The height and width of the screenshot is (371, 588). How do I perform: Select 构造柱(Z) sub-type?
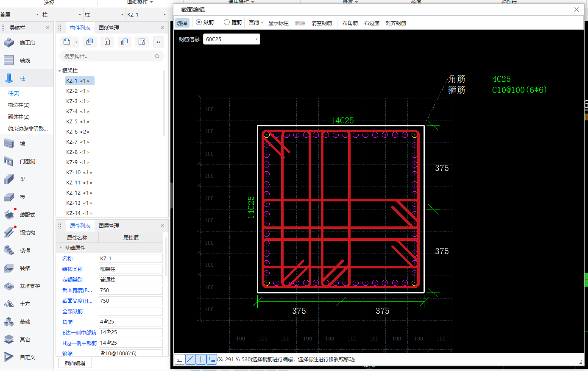click(19, 105)
